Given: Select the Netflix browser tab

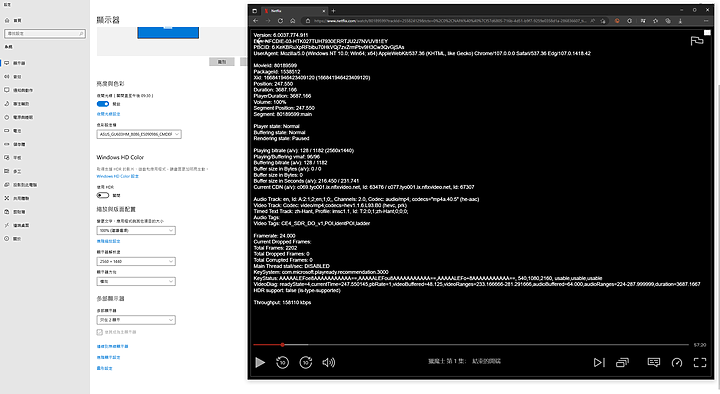Looking at the screenshot, I should click(x=294, y=11).
